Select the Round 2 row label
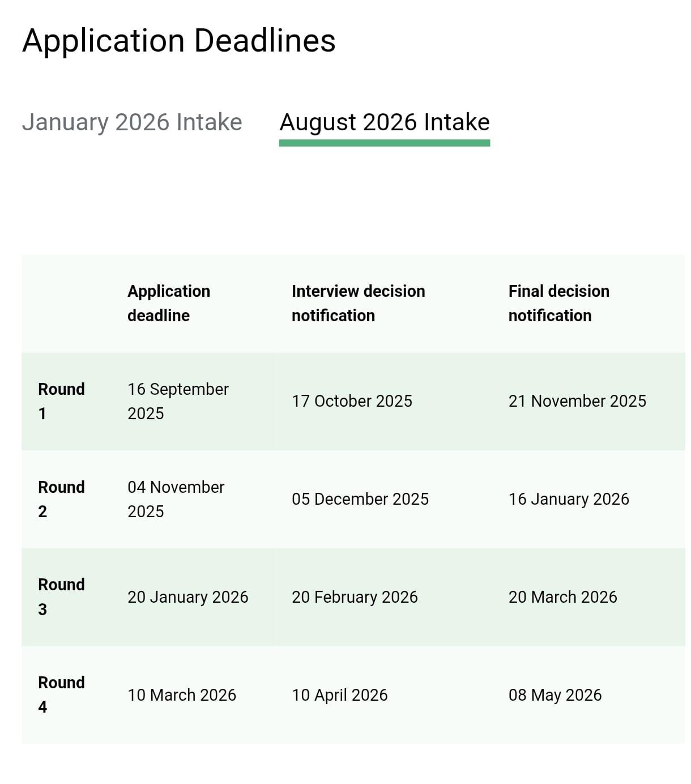 point(61,499)
